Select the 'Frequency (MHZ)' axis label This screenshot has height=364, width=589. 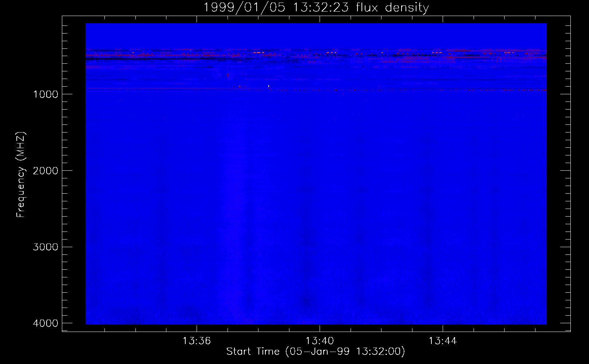tap(21, 175)
